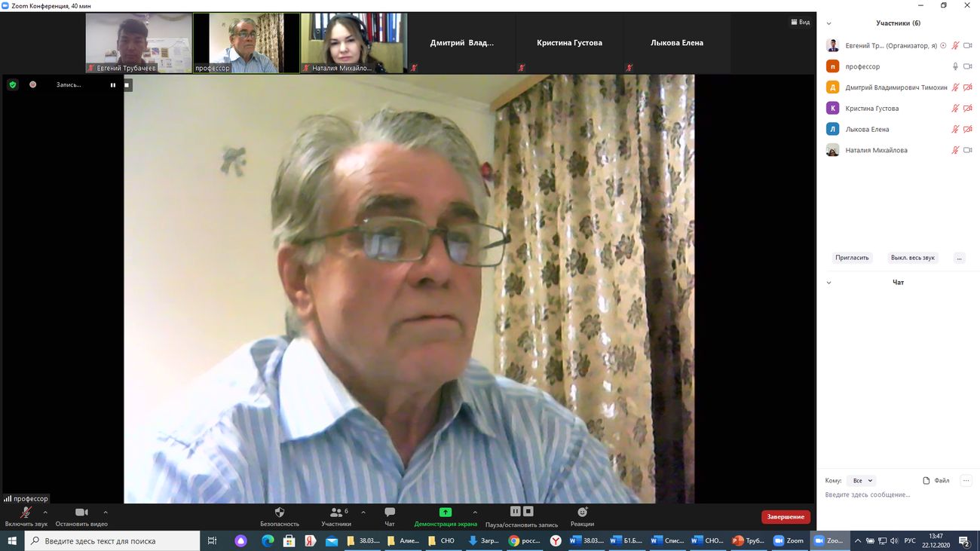Toggle Остановить видео camera button
The image size is (980, 551).
pyautogui.click(x=81, y=513)
